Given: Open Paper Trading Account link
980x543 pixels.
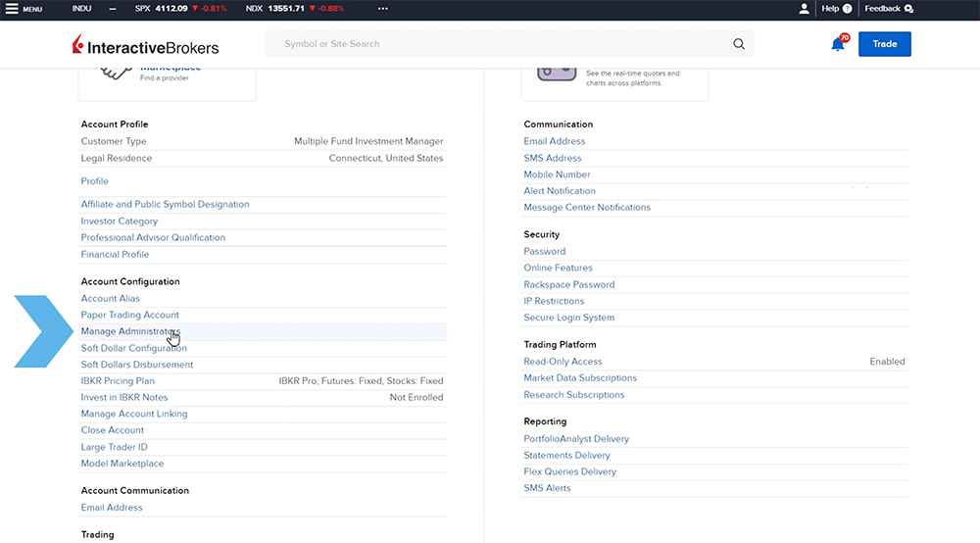Looking at the screenshot, I should [130, 316].
